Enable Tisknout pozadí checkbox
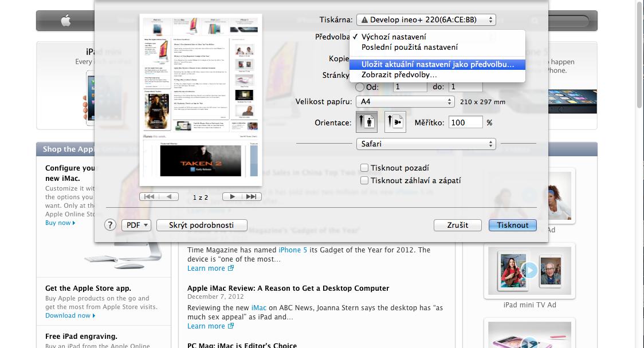The height and width of the screenshot is (348, 644). [x=364, y=168]
